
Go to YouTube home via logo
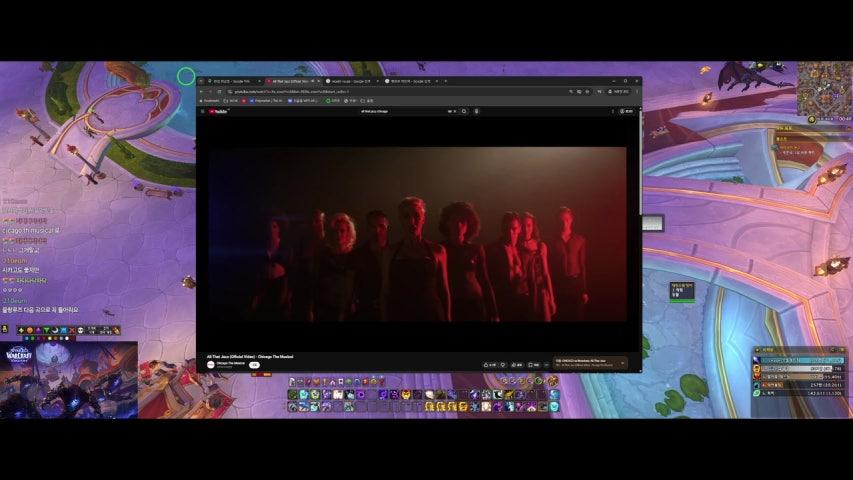coord(218,112)
